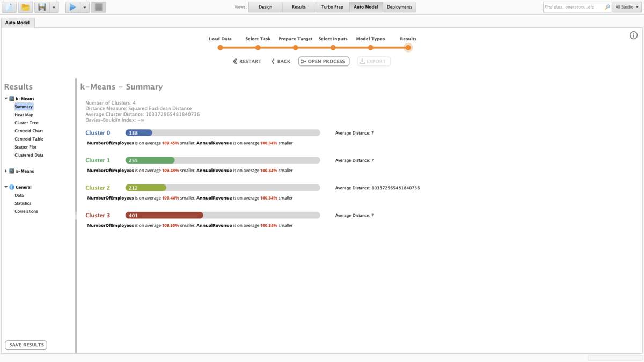The width and height of the screenshot is (644, 362).
Task: Click the save disk icon
Action: (x=42, y=7)
